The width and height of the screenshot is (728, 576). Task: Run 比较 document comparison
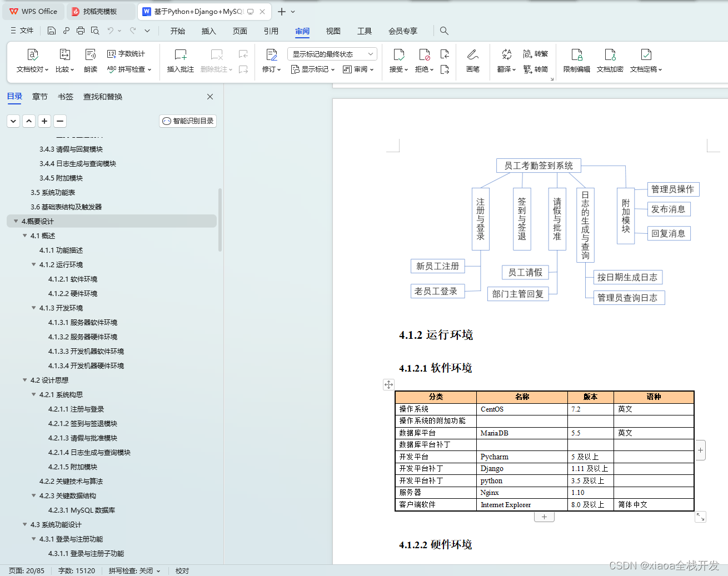[63, 61]
